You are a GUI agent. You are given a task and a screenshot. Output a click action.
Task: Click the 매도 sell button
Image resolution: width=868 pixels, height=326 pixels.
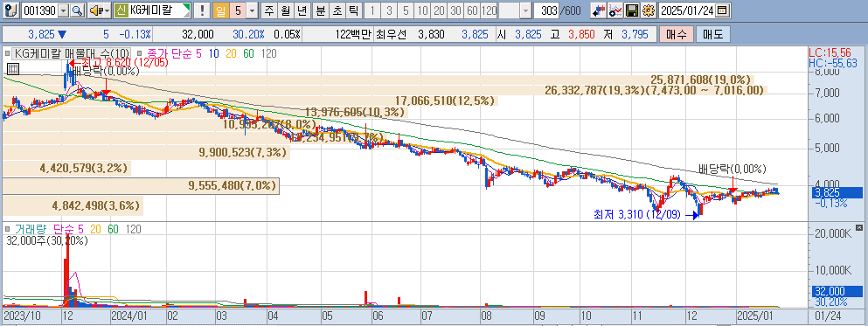point(713,34)
